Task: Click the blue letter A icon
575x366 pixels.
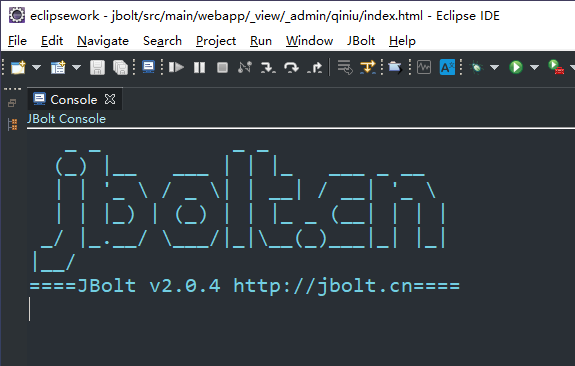Action: pyautogui.click(x=447, y=67)
